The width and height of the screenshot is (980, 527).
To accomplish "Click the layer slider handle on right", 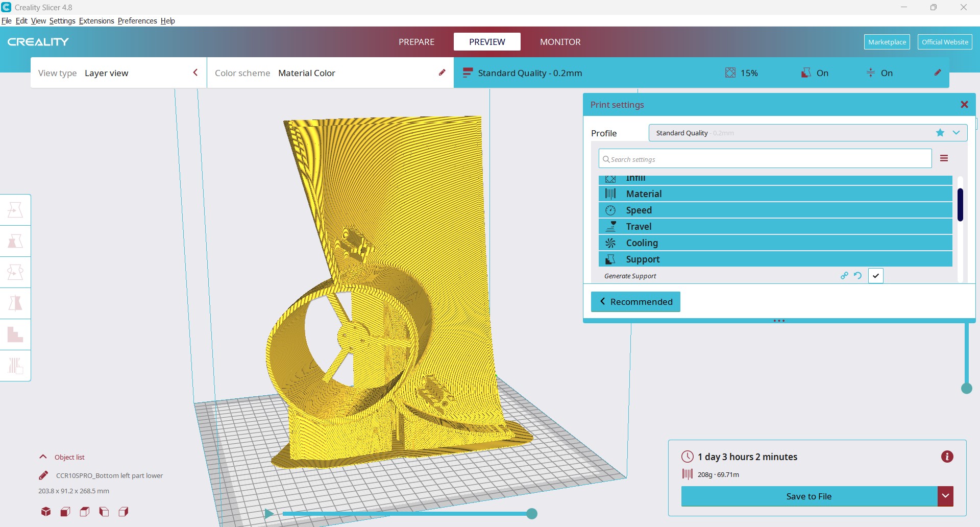I will 967,389.
